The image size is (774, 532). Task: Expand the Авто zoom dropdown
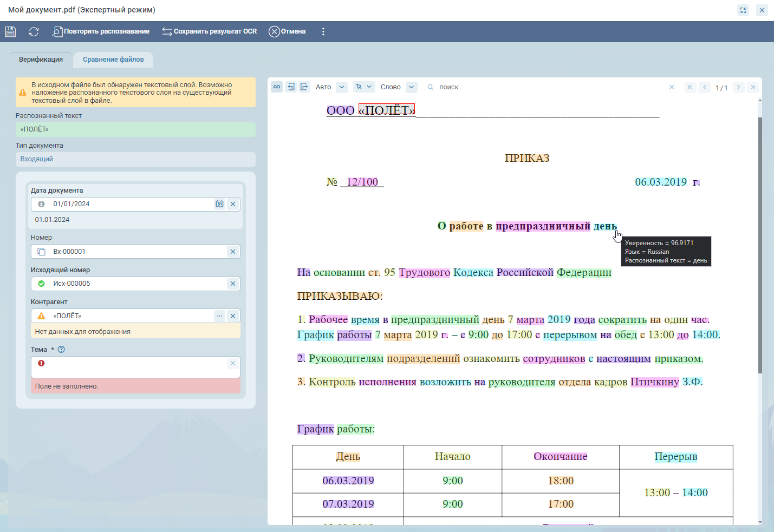click(x=342, y=87)
